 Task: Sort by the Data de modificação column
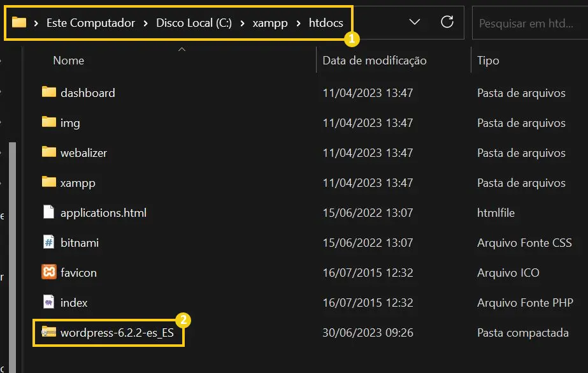[x=375, y=61]
